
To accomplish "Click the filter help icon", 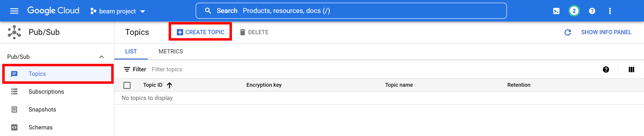I will pyautogui.click(x=606, y=70).
